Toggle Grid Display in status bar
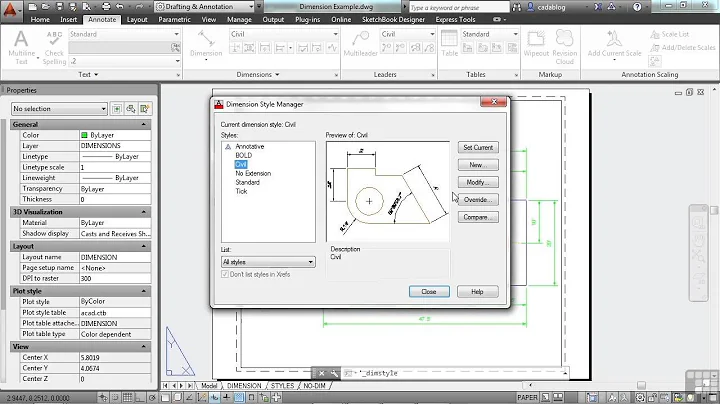 click(x=127, y=398)
